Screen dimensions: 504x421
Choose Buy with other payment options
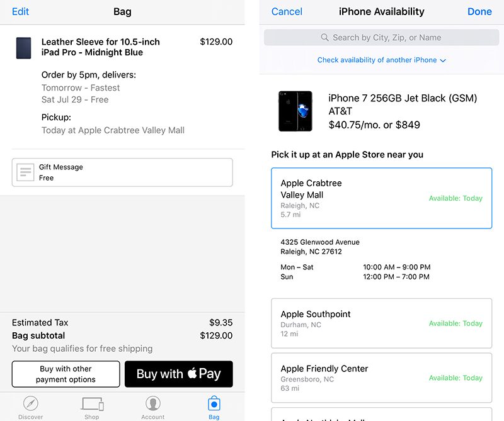pos(66,374)
